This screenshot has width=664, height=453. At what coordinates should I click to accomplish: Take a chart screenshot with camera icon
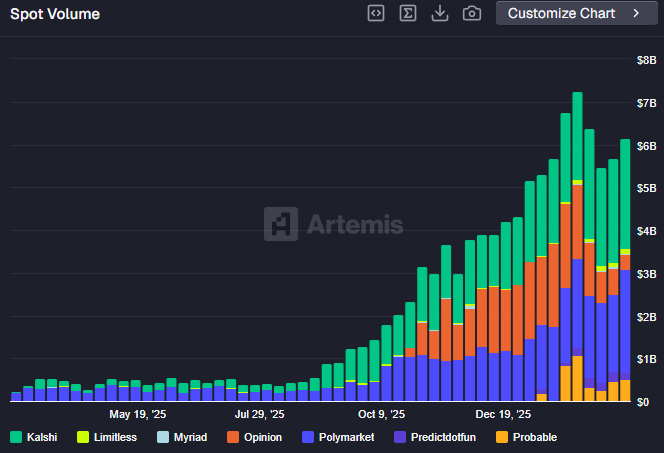point(472,13)
